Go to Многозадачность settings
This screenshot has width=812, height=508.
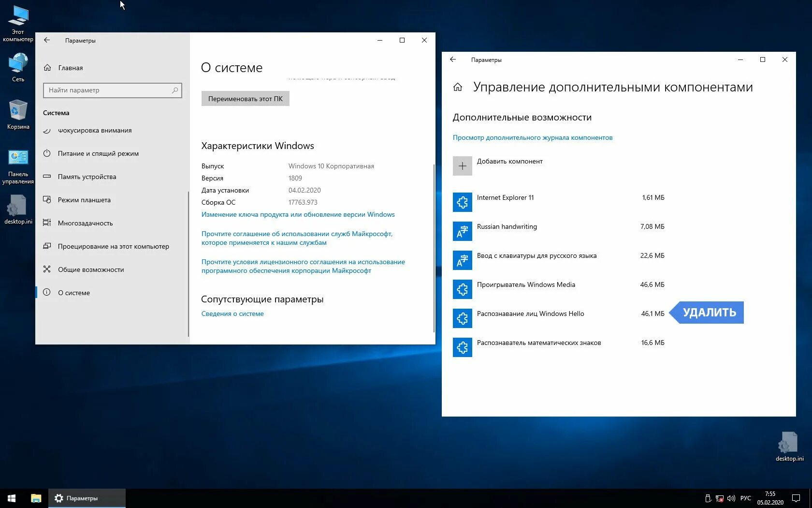[x=85, y=223]
